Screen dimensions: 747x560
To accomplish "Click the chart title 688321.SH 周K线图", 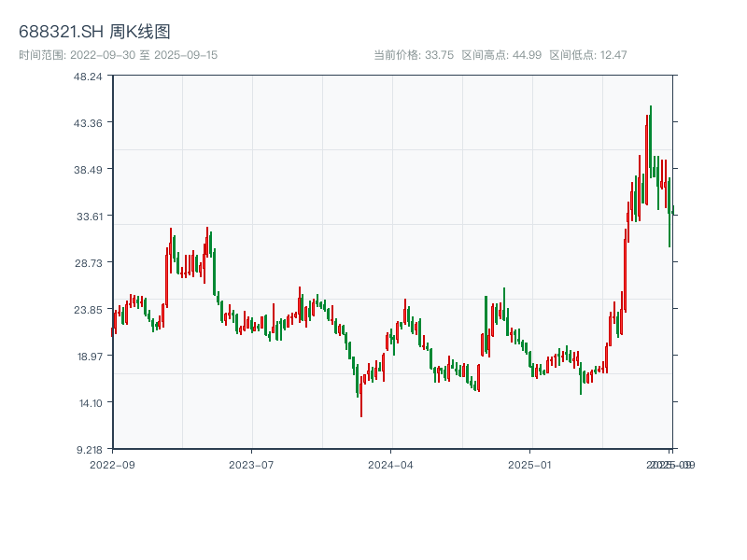I will 94,32.
